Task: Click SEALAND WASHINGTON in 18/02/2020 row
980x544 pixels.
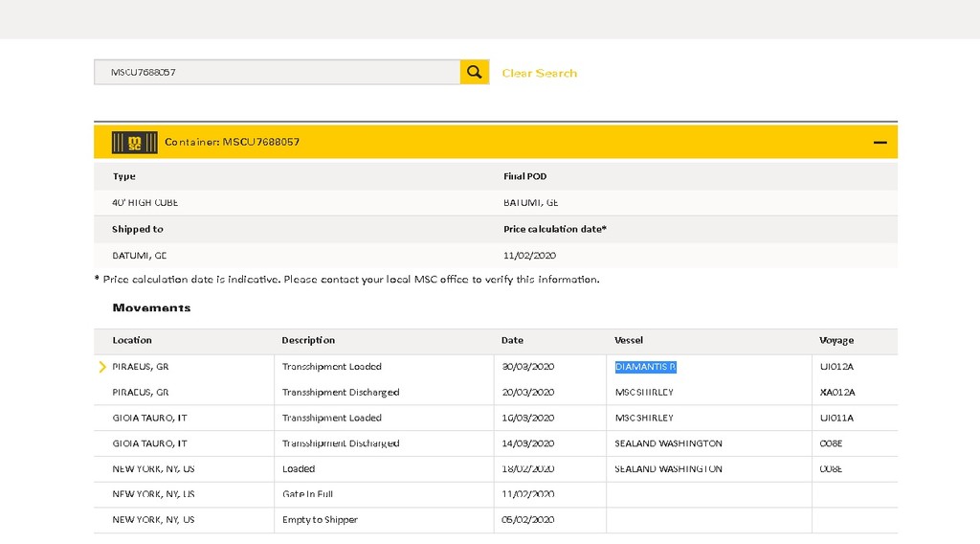Action: coord(668,469)
